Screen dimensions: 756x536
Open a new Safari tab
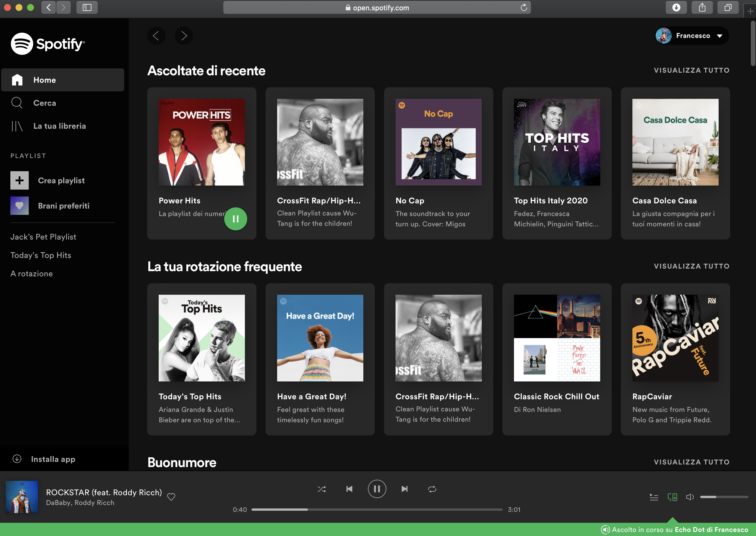750,11
